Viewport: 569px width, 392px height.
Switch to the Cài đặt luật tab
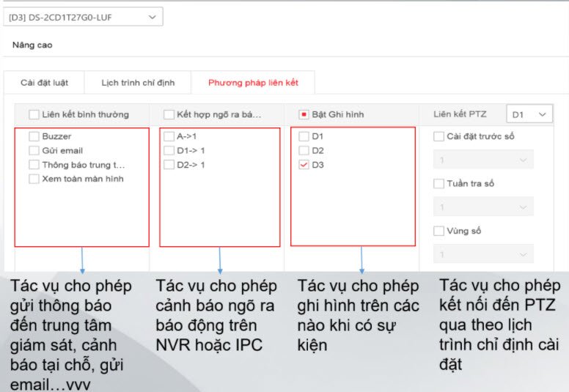pos(44,83)
